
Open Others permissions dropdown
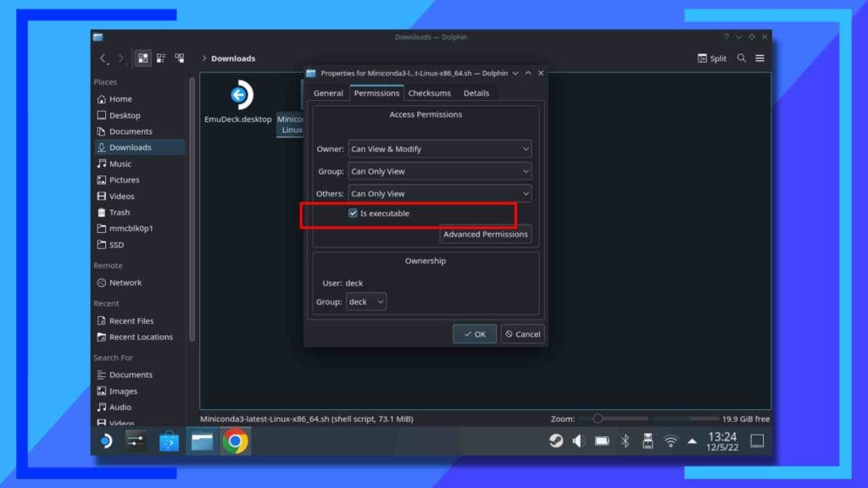pos(440,194)
